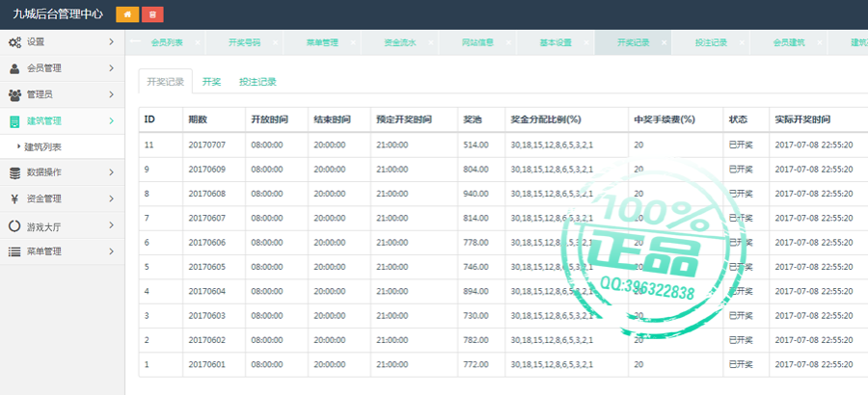This screenshot has width=868, height=395.
Task: Click prize pool value 772.00
Action: click(x=476, y=364)
